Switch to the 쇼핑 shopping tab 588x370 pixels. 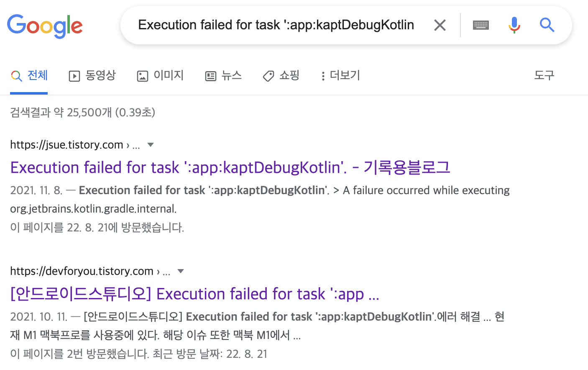281,76
